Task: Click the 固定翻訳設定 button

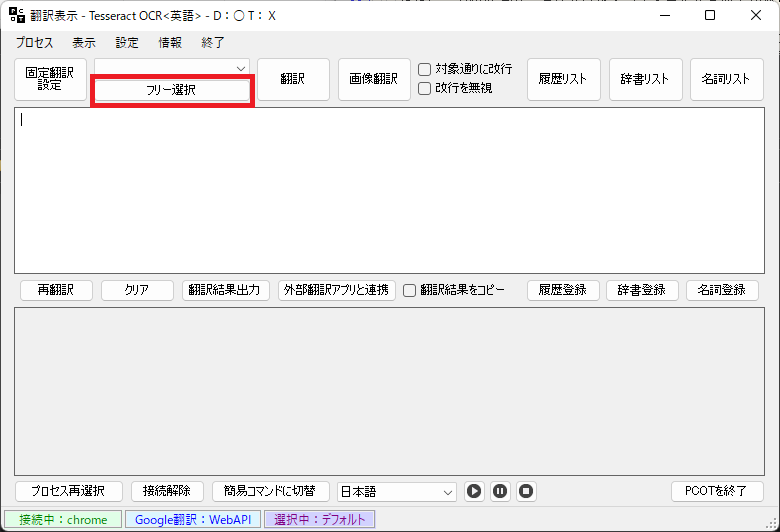Action: [x=50, y=79]
